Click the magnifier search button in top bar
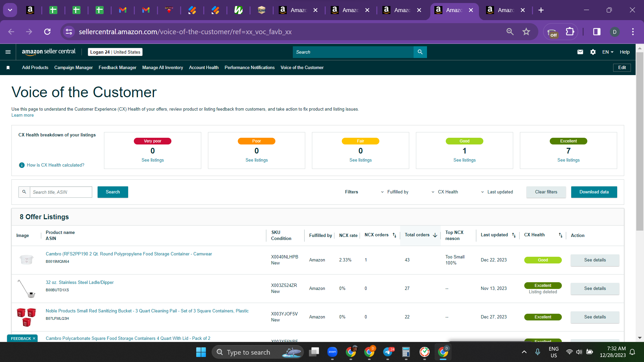644x362 pixels. 420,52
